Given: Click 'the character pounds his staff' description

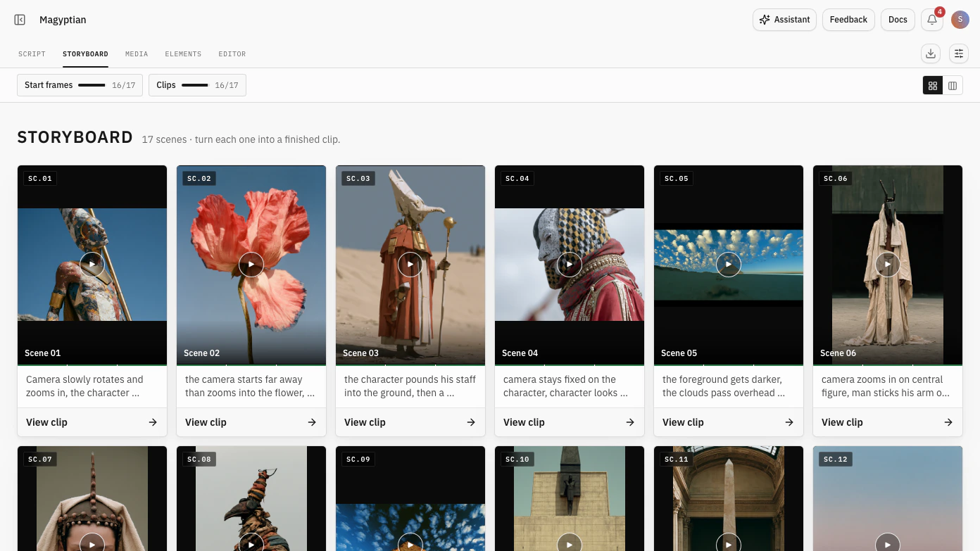Looking at the screenshot, I should pyautogui.click(x=410, y=386).
